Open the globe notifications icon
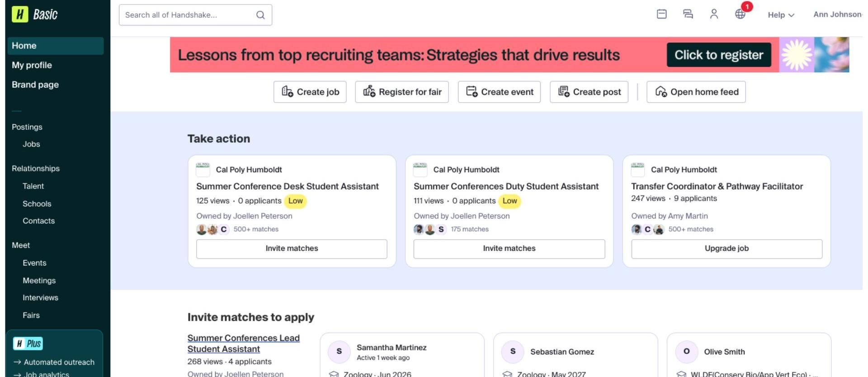 pyautogui.click(x=740, y=14)
